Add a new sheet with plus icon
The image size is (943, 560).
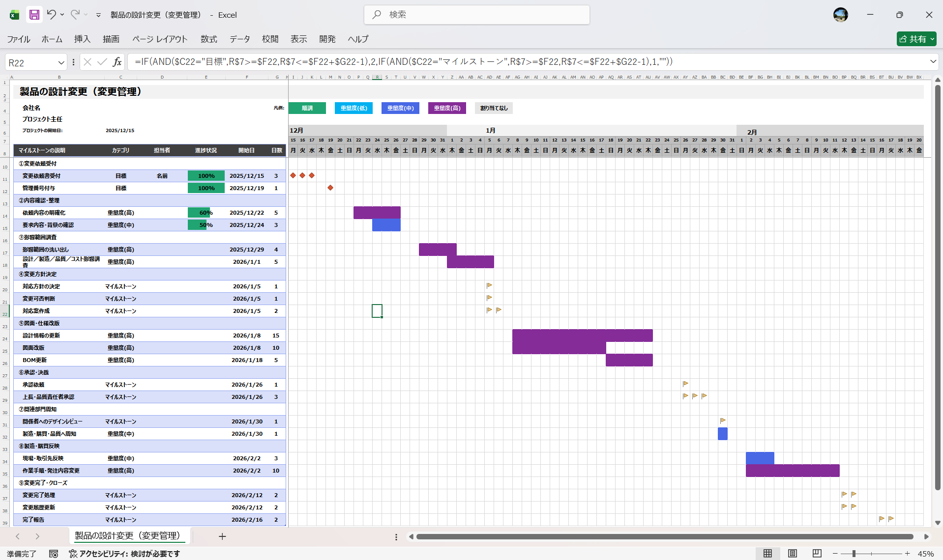[x=222, y=536]
